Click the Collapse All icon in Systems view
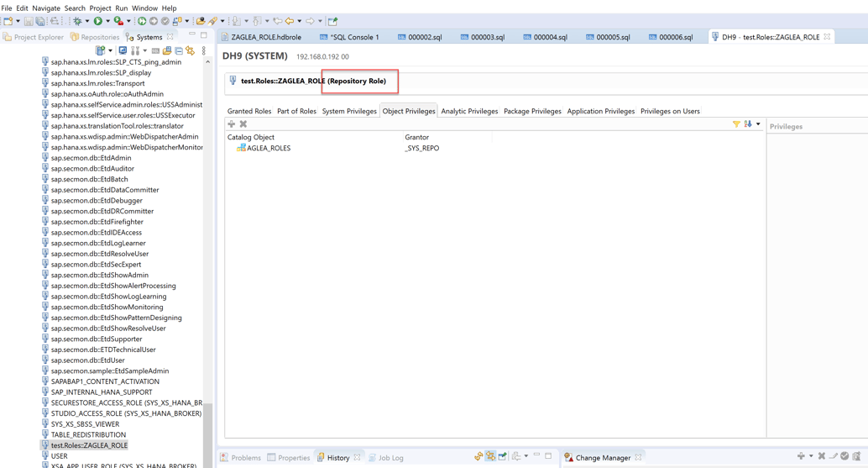The height and width of the screenshot is (468, 868). (179, 50)
